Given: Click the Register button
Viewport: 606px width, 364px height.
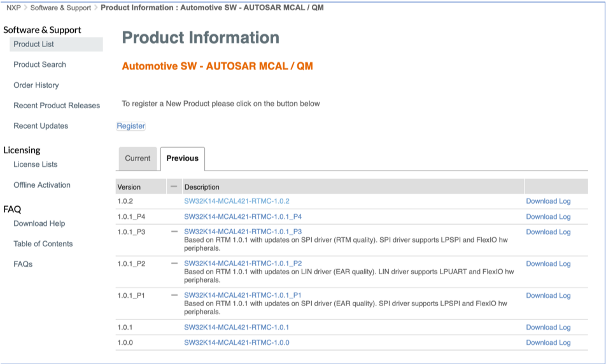Looking at the screenshot, I should point(131,126).
